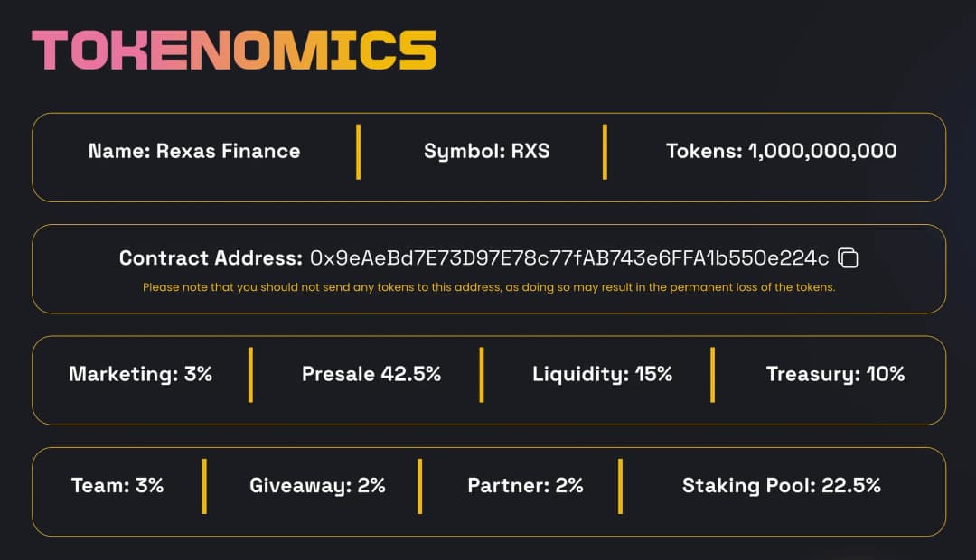
Task: Select the Giveaway: 2% allocation
Action: [317, 485]
